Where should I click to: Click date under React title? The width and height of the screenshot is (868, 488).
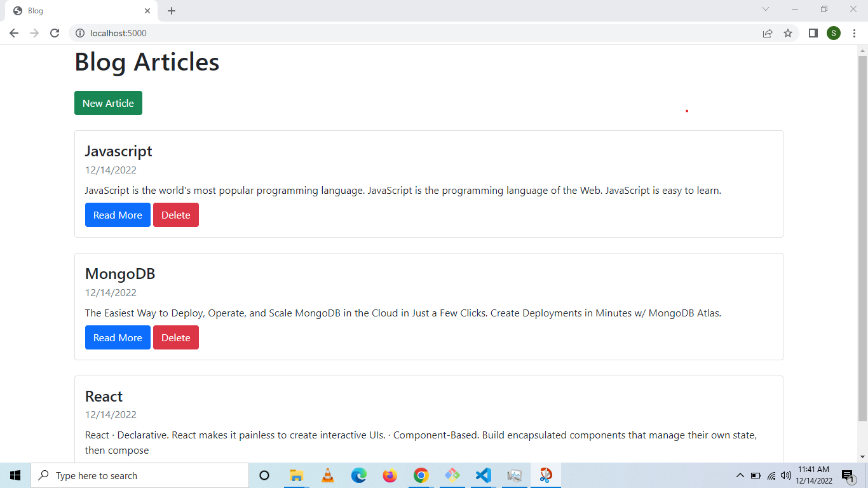[x=111, y=415]
